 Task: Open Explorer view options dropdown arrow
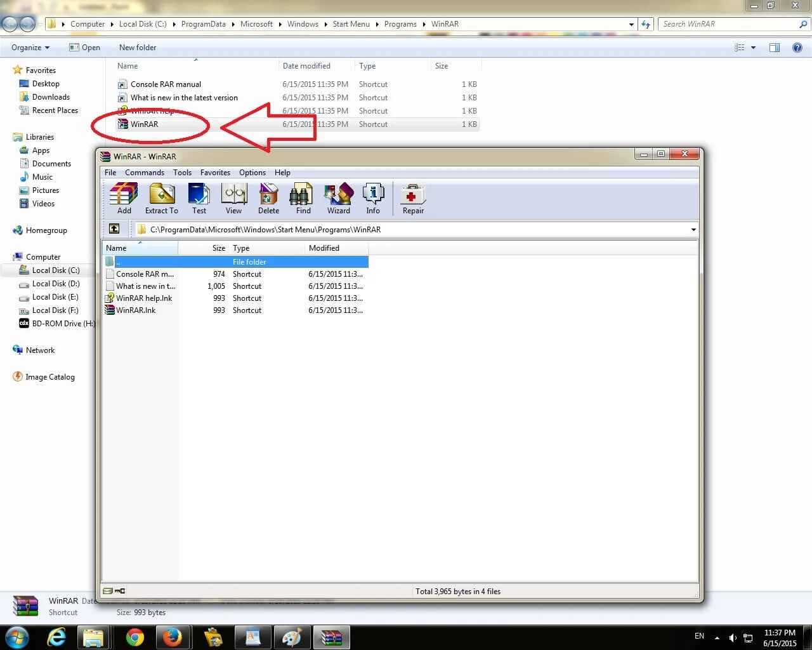[754, 48]
